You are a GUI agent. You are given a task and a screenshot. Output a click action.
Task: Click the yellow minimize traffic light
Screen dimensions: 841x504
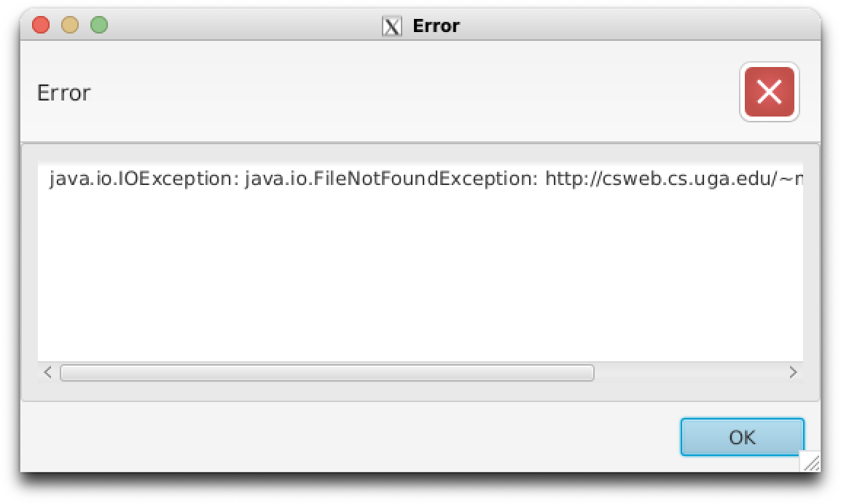tap(69, 24)
